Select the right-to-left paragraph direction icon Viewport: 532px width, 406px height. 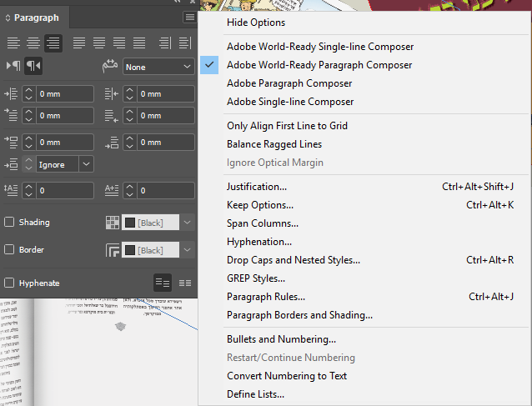34,66
